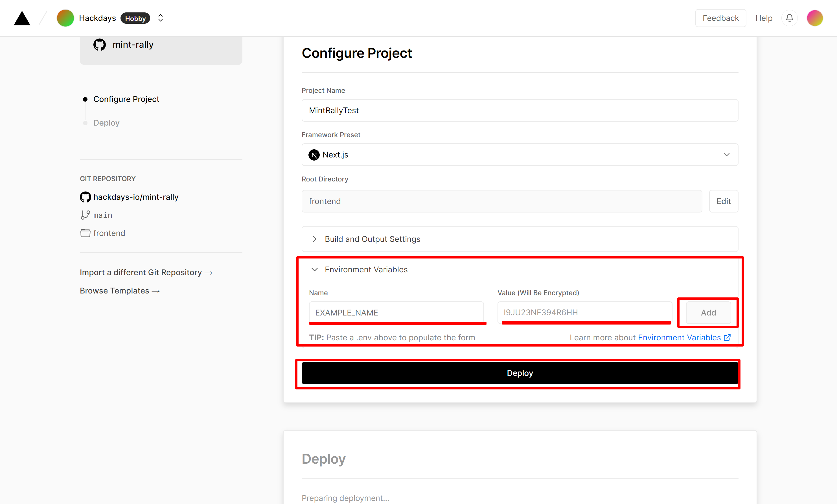The image size is (837, 504).
Task: Focus the environment variable Value field
Action: tap(585, 312)
